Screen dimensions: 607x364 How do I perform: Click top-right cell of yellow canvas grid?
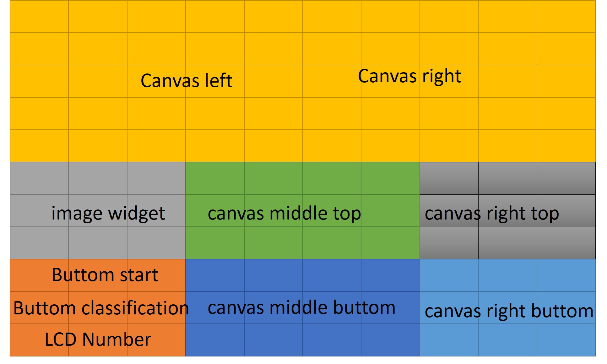point(566,17)
